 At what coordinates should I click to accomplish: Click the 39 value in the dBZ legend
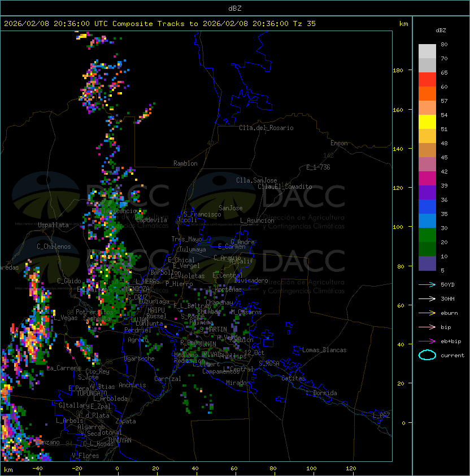coord(444,186)
